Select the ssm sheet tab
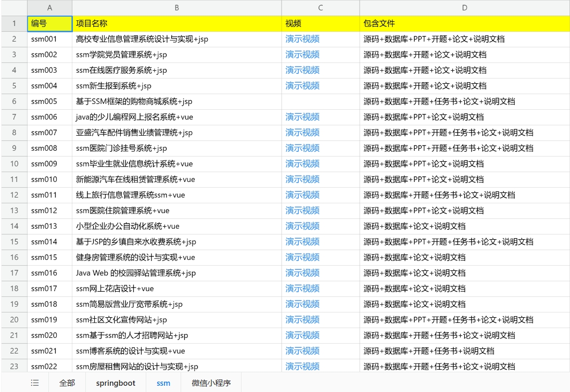This screenshot has height=392, width=570. 163,383
